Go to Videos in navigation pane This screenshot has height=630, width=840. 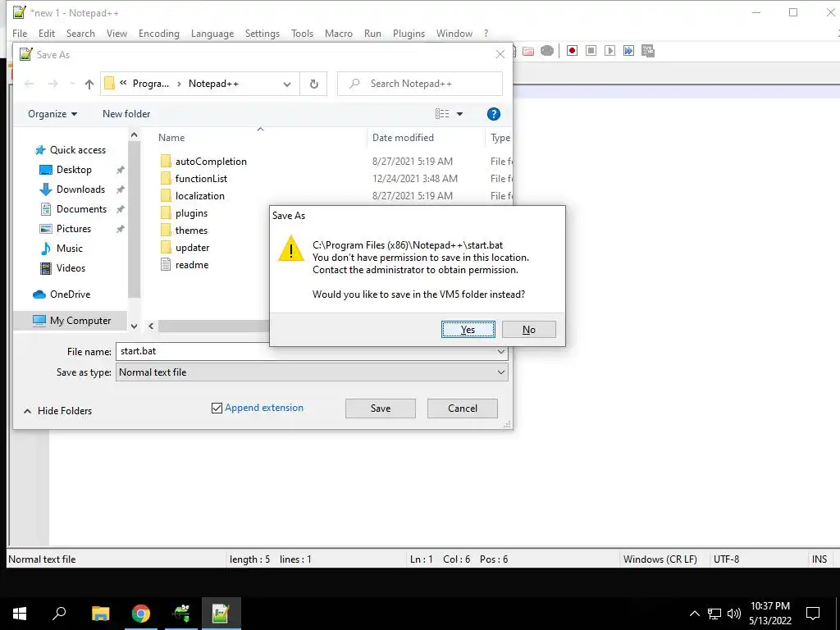(71, 268)
